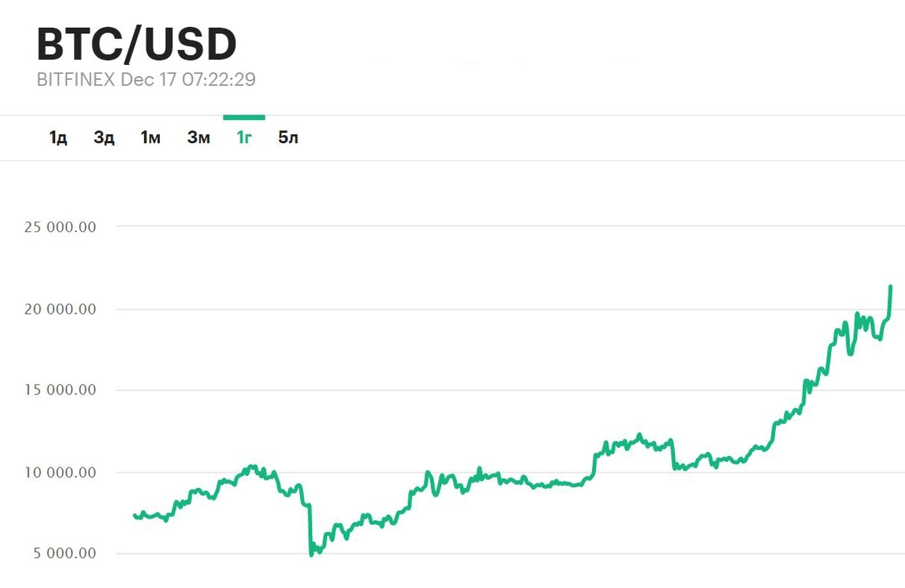The height and width of the screenshot is (588, 905).
Task: Open the 3м three-month tab
Action: [198, 138]
